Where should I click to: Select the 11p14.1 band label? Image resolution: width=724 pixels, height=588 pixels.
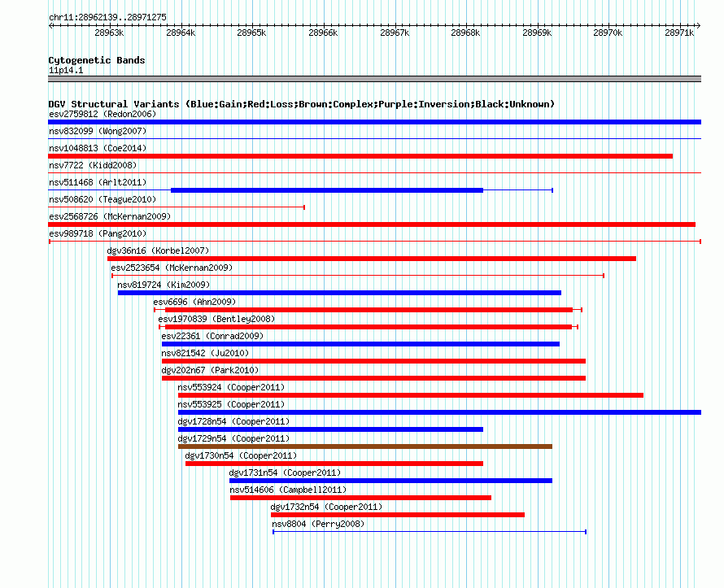pos(66,70)
